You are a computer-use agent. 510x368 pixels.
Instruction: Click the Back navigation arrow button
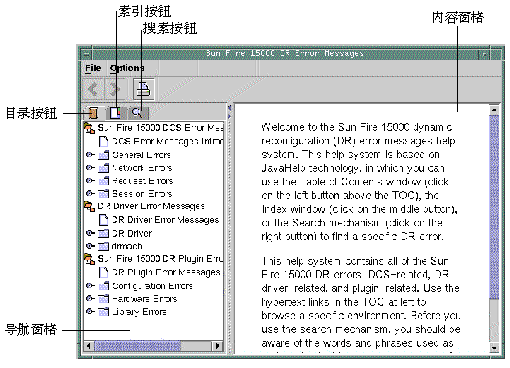tap(93, 89)
